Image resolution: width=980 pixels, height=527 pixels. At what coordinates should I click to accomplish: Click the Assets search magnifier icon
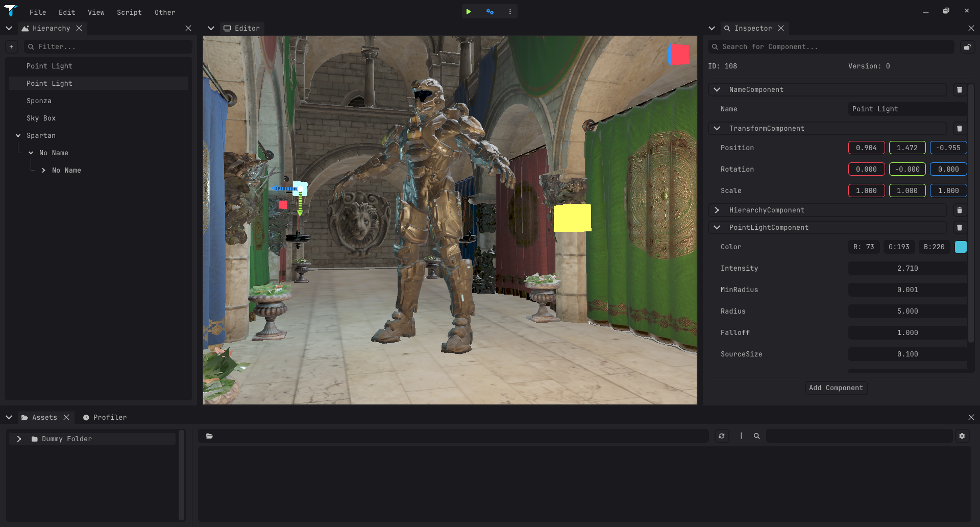tap(757, 436)
